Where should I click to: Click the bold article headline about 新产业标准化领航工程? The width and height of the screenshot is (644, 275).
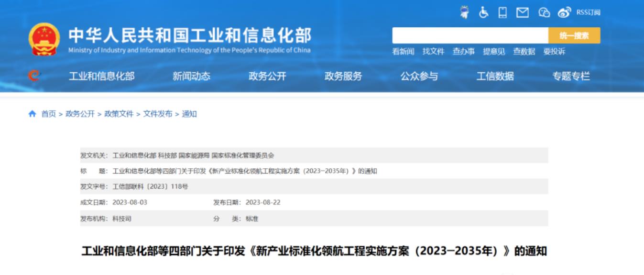[314, 252]
